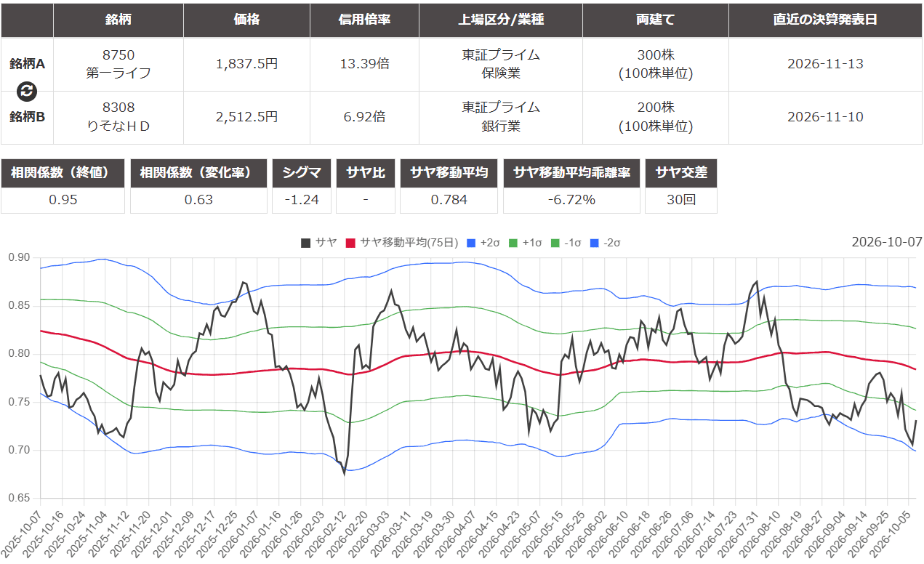Screen dimensions: 924x564
Task: Click the 直近の決算発表日 column header
Action: [825, 20]
